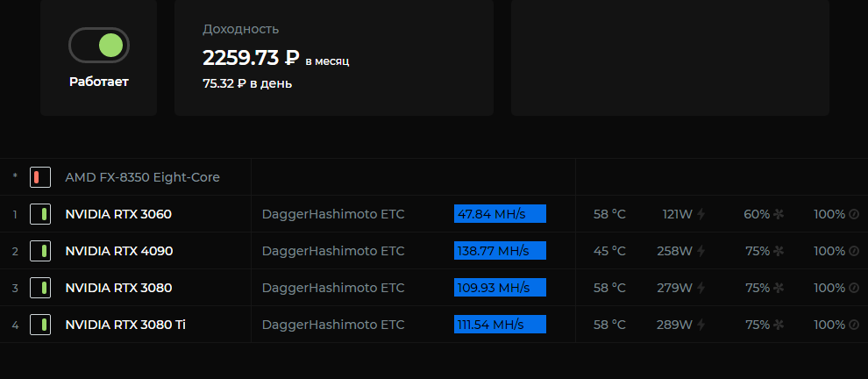Click the power bolt icon next to 258W
868x379 pixels.
701,251
